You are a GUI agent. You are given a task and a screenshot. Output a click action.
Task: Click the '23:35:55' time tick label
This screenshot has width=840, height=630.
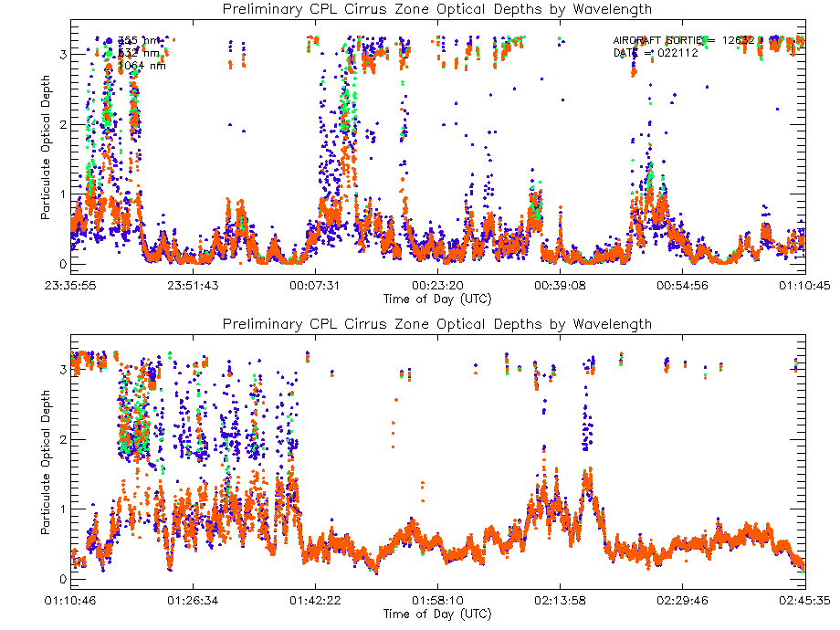point(70,286)
